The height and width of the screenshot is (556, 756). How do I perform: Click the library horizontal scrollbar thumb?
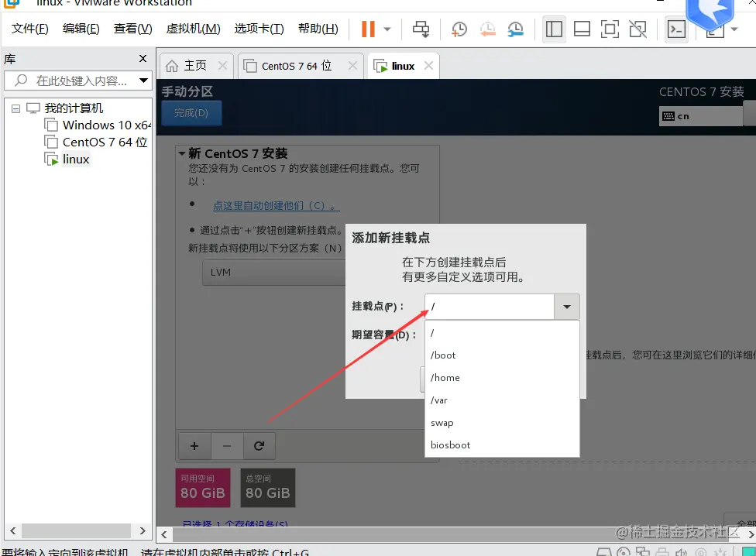pos(76,531)
